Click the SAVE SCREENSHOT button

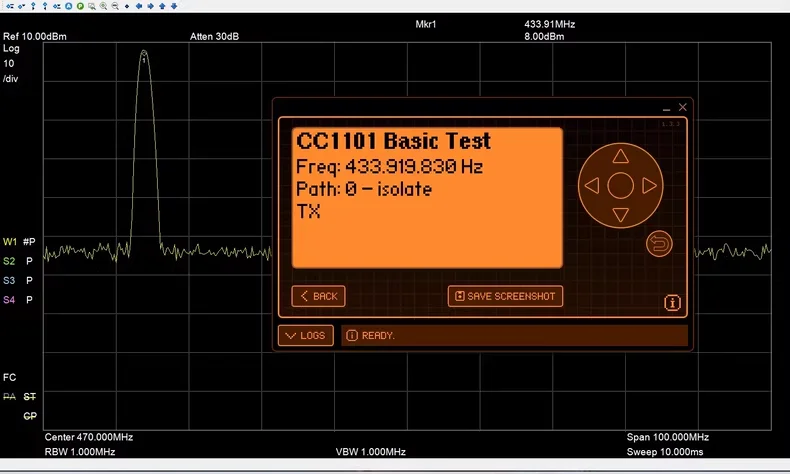pos(505,296)
